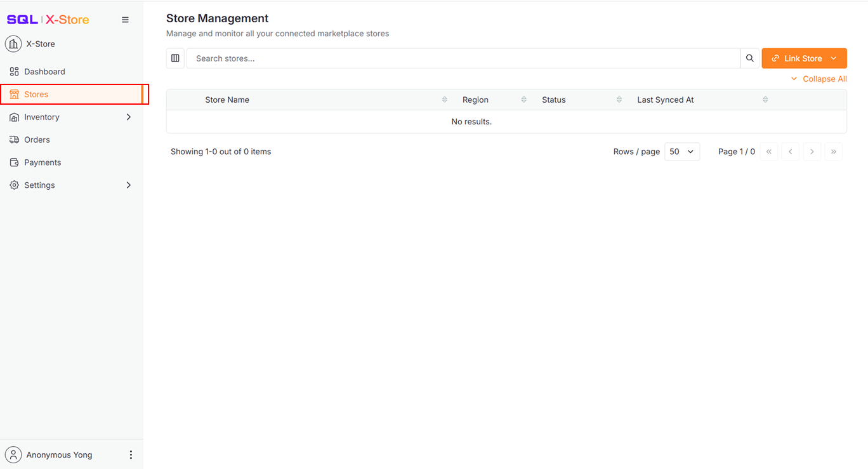Click the Anonymous Yong user avatar icon
The width and height of the screenshot is (868, 469).
13,454
